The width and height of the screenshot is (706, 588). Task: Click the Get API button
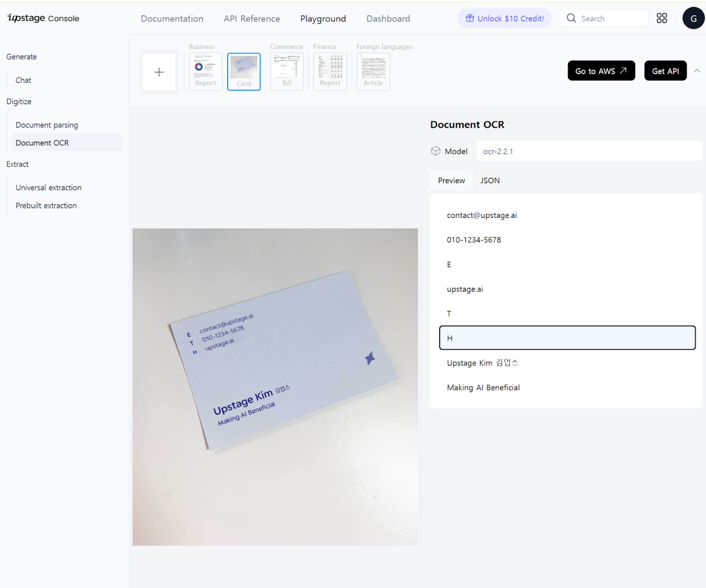click(x=665, y=71)
